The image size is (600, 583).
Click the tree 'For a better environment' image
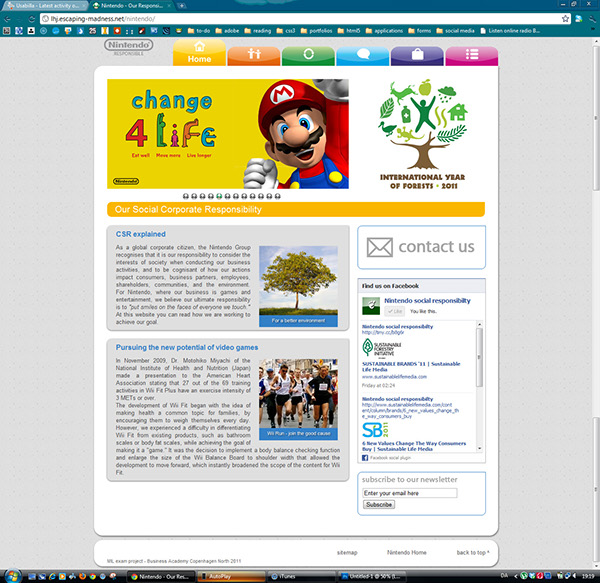(298, 286)
